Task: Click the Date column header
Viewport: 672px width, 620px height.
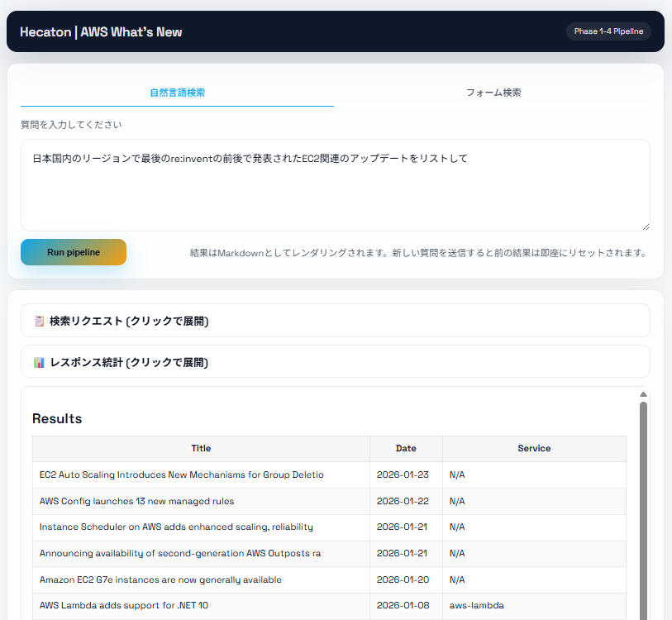Action: 406,448
